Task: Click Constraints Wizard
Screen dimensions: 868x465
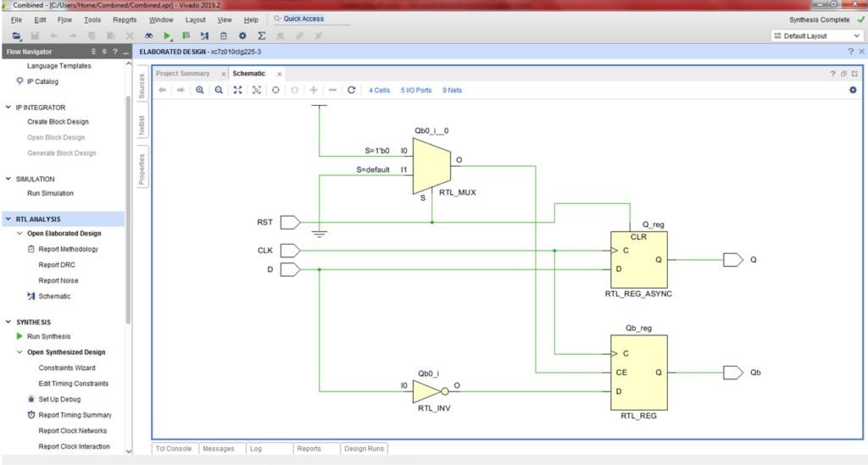Action: (67, 368)
